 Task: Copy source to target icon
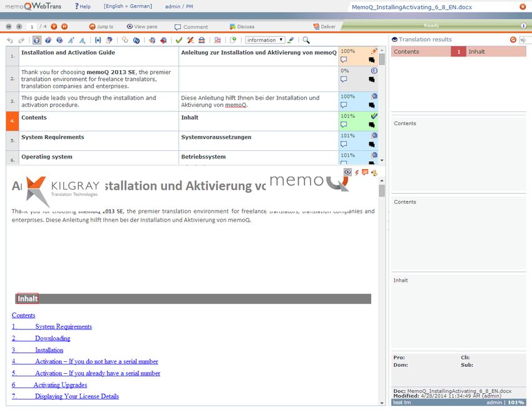click(110, 40)
